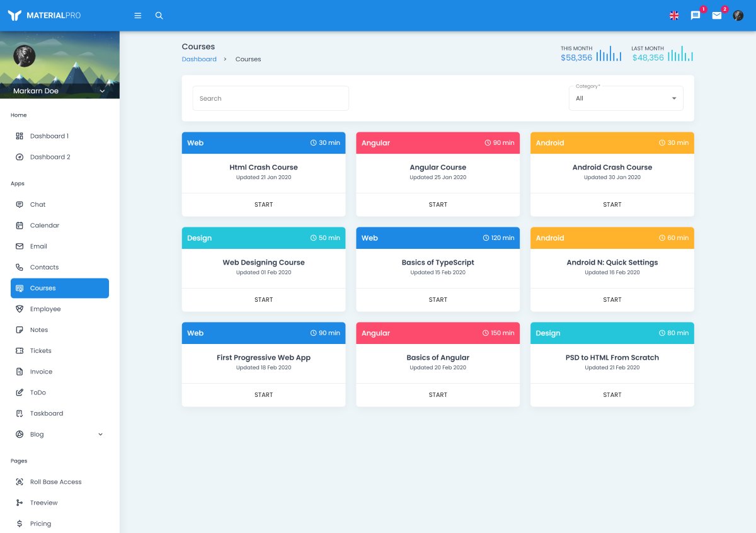Click the This Month bar chart
This screenshot has height=533, width=756.
pyautogui.click(x=609, y=54)
